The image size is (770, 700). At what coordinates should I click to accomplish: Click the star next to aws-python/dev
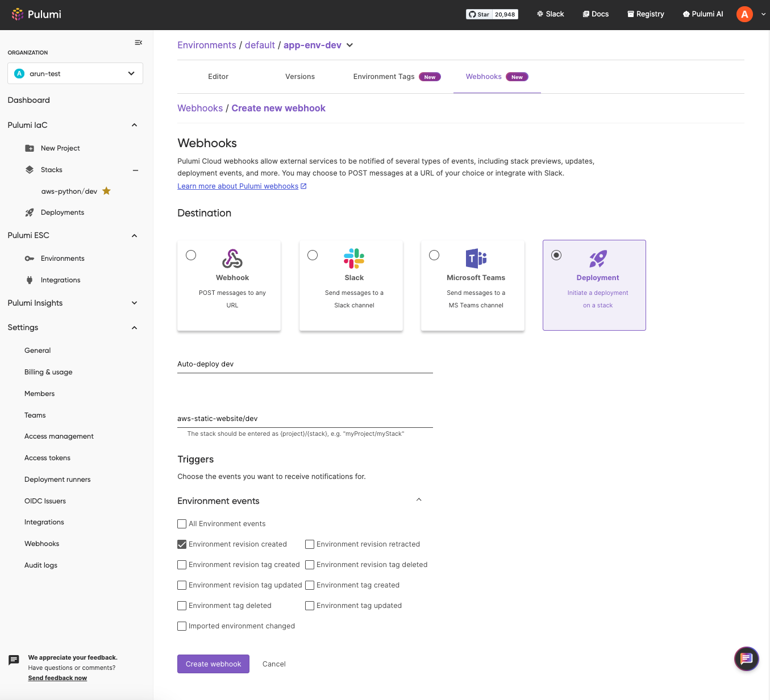pyautogui.click(x=106, y=191)
